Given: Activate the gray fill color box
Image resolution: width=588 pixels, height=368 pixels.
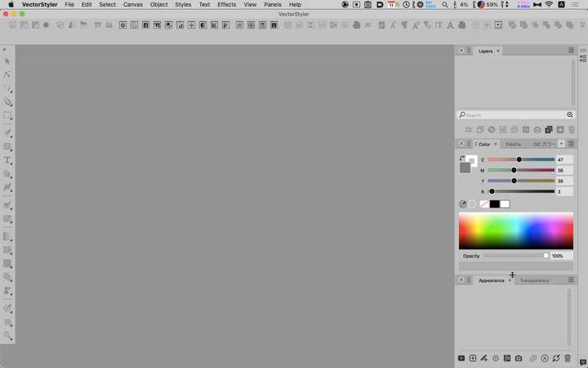Looking at the screenshot, I should point(465,168).
